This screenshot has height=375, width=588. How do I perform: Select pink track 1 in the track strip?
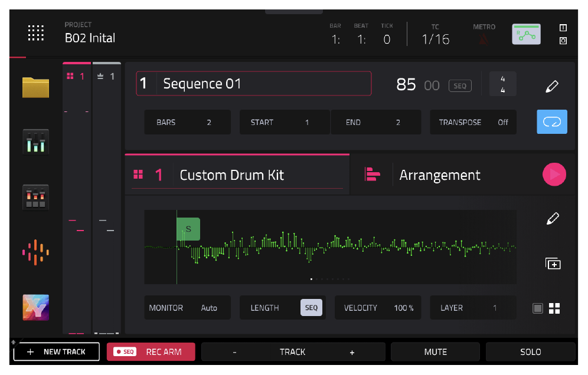pyautogui.click(x=77, y=198)
